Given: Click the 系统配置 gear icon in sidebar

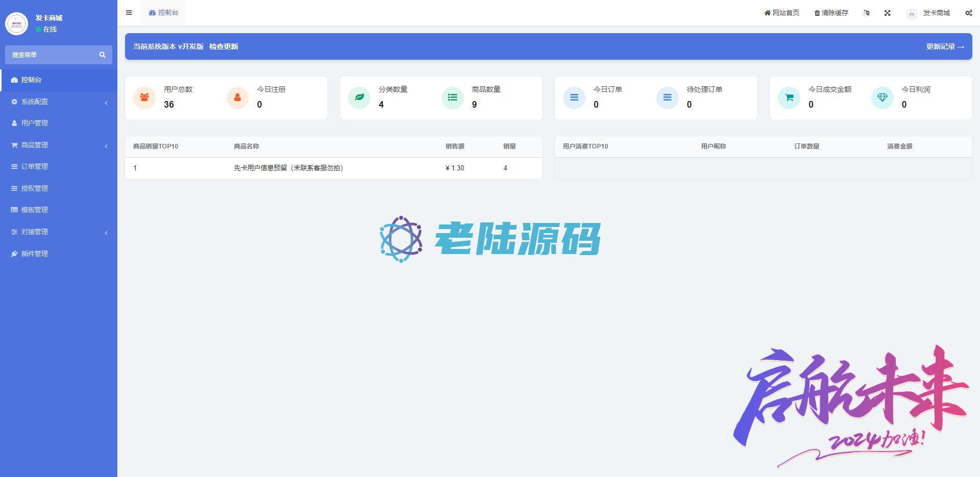Looking at the screenshot, I should [x=14, y=102].
